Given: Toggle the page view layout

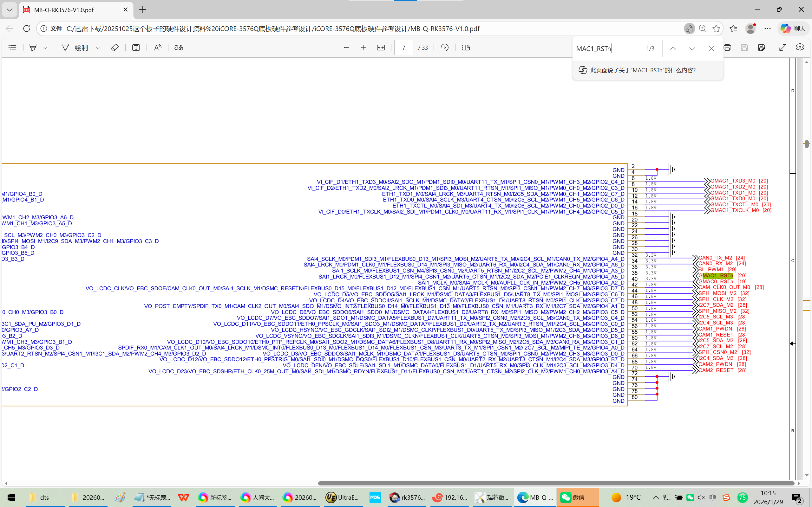Looking at the screenshot, I should click(466, 48).
